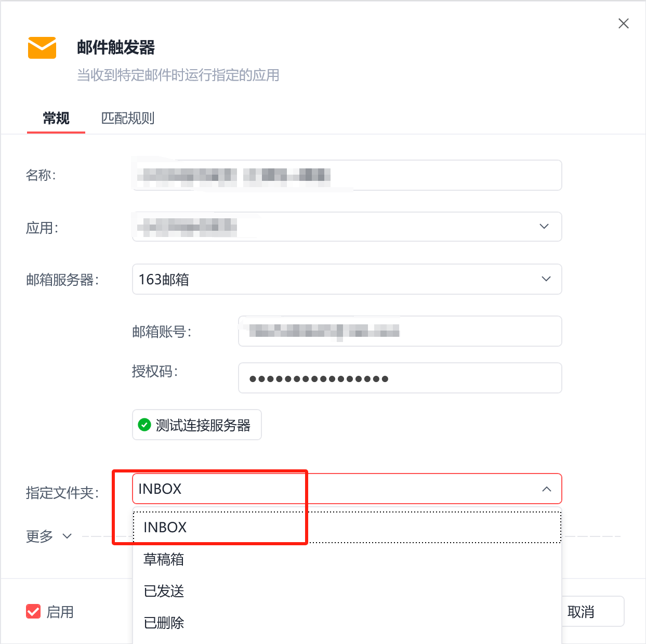This screenshot has width=646, height=644.
Task: Open the 匹配规则 tab
Action: (x=127, y=118)
